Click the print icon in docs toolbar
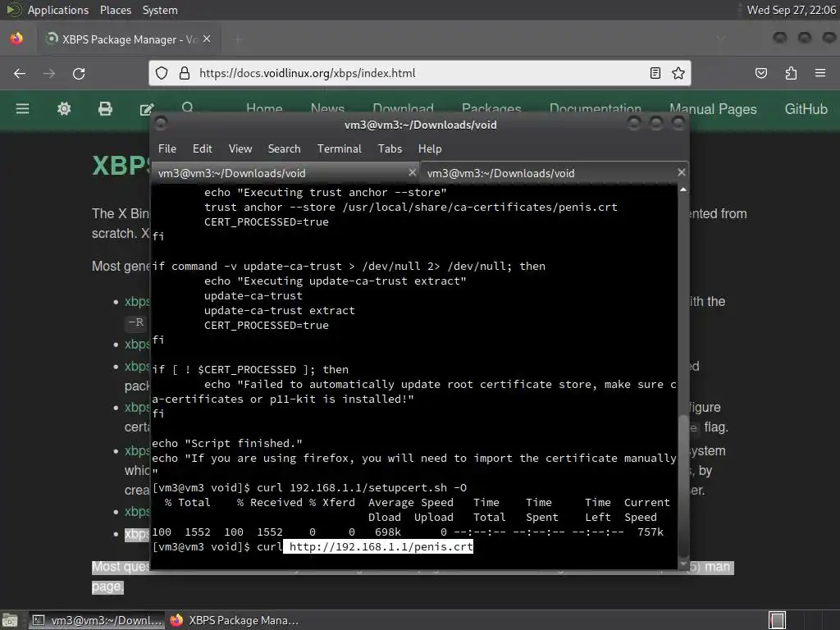Image resolution: width=840 pixels, height=630 pixels. click(x=105, y=109)
